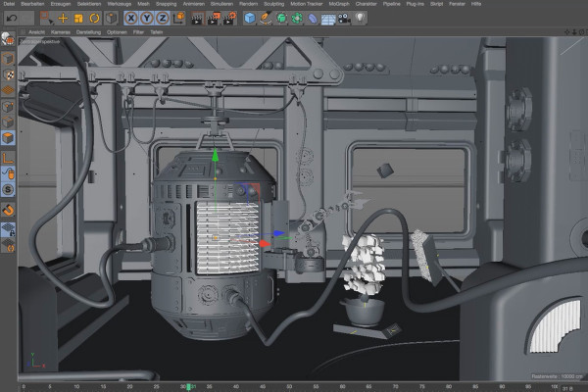588x392 pixels.
Task: Open the Erzeugen menu
Action: (61, 4)
